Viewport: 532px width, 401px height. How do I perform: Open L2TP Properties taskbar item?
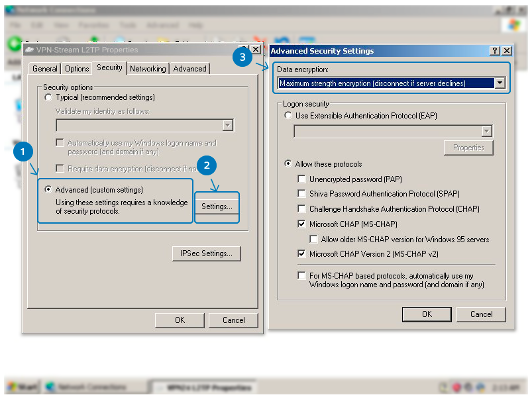(203, 387)
